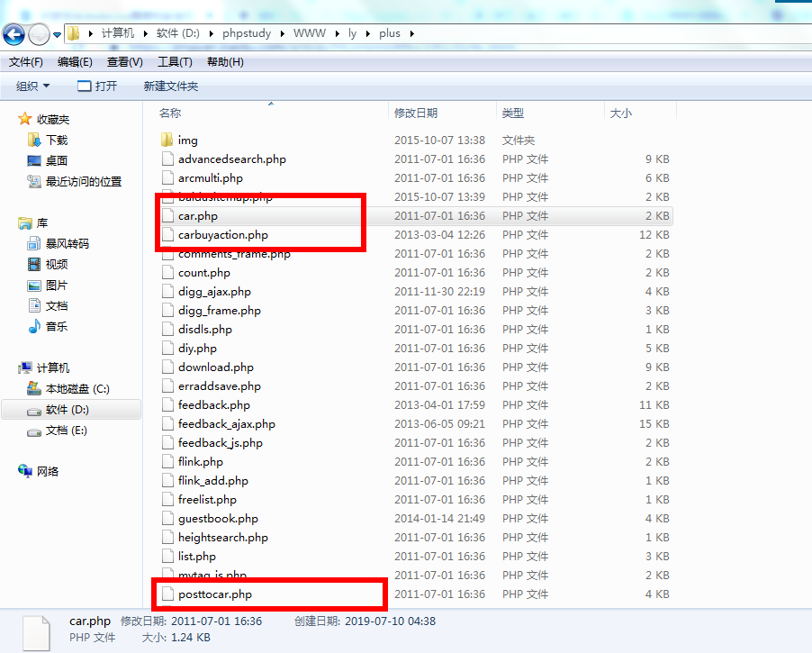Sort files by Date Modified column
The width and height of the screenshot is (812, 653).
tap(416, 113)
